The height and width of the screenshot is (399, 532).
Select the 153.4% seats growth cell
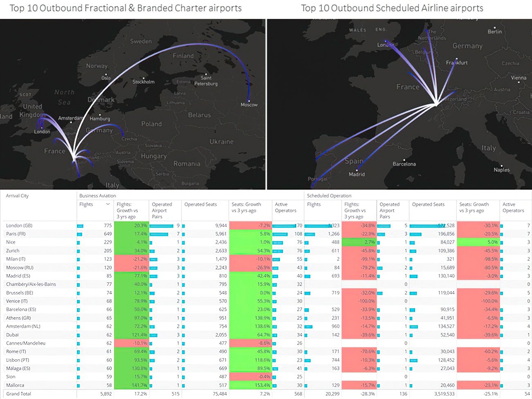click(x=250, y=386)
